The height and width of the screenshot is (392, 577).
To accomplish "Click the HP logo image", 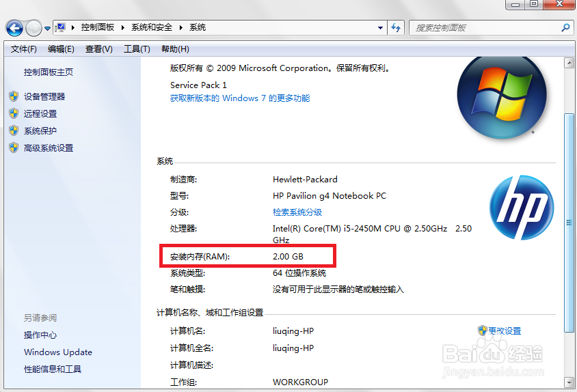I will tap(522, 208).
